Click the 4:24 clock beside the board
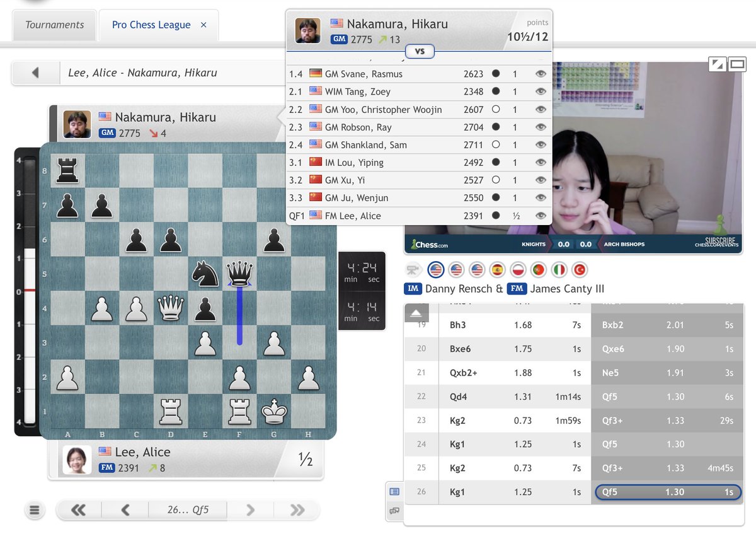This screenshot has width=756, height=541. pyautogui.click(x=362, y=272)
